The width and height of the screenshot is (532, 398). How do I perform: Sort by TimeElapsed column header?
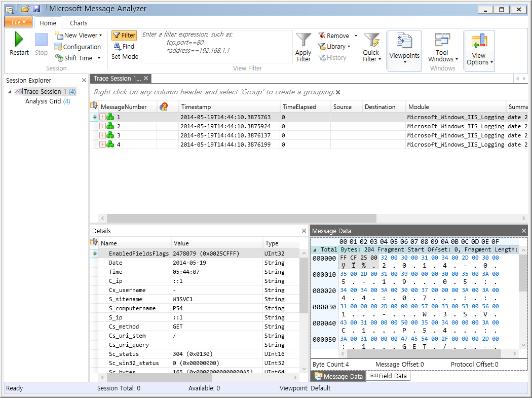tap(306, 106)
